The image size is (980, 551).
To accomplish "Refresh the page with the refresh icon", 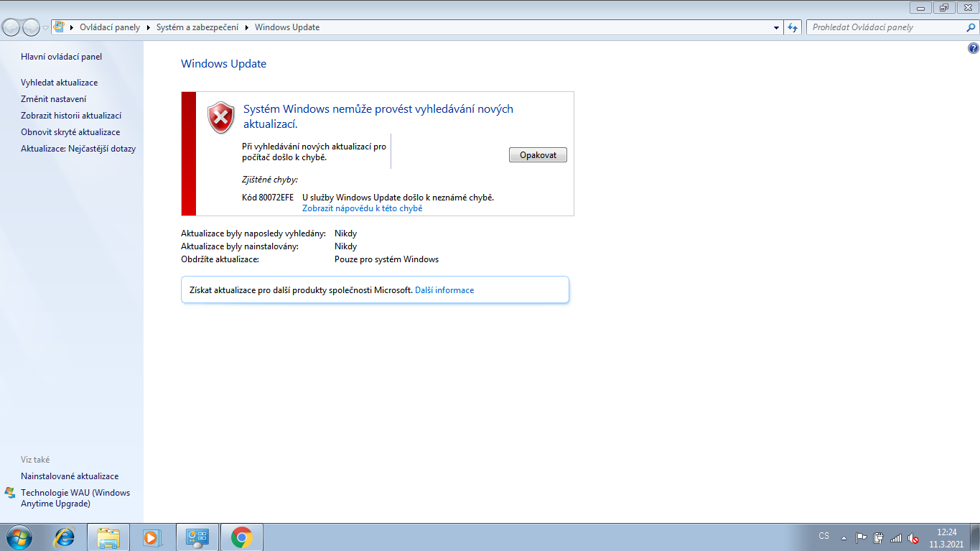I will tap(793, 27).
